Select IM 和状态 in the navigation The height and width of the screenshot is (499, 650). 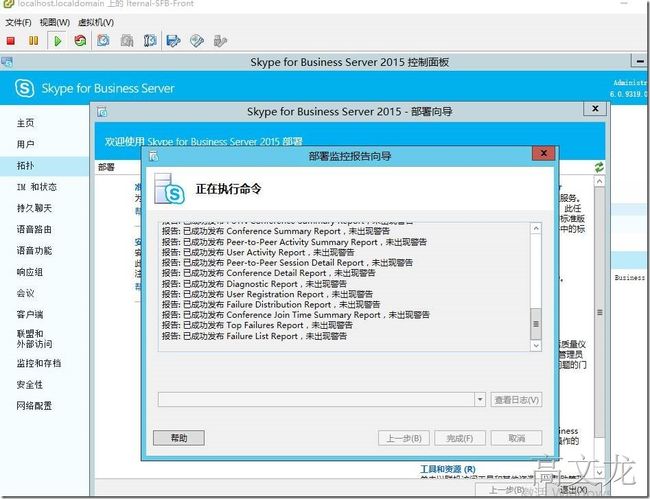(36, 187)
